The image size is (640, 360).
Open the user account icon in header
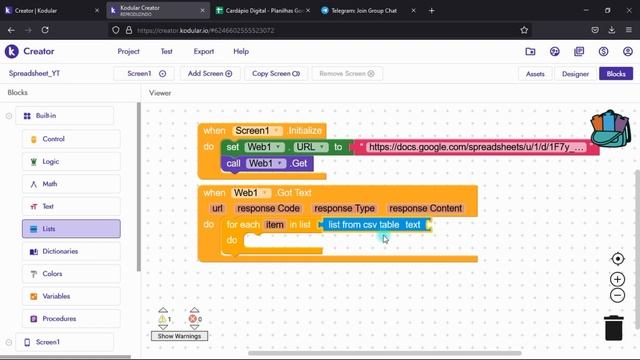(628, 51)
